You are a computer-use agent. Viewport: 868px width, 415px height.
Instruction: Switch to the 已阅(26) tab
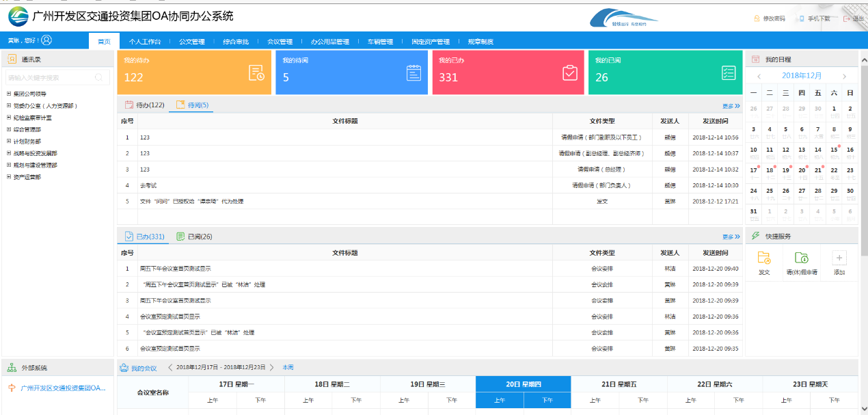pyautogui.click(x=195, y=237)
